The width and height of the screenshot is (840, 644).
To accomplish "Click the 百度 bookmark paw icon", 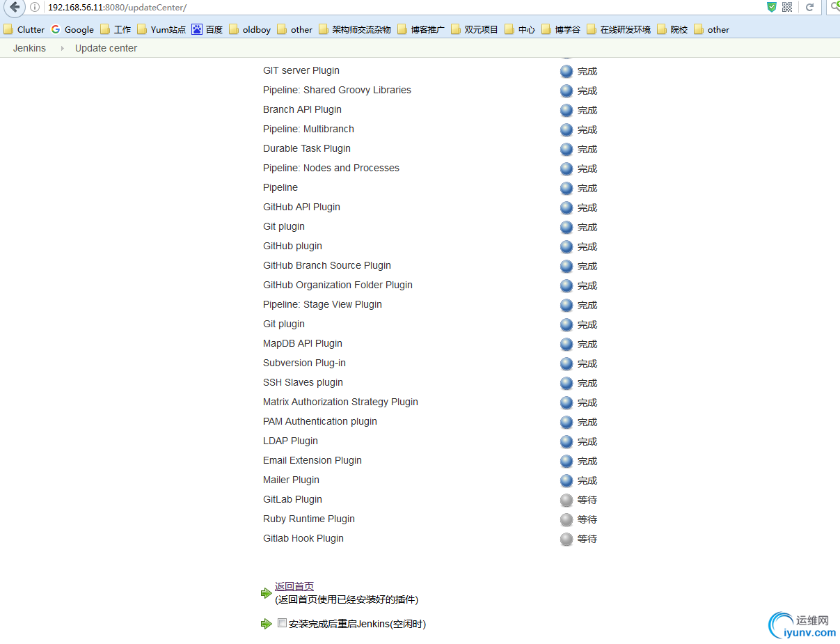I will [x=197, y=29].
